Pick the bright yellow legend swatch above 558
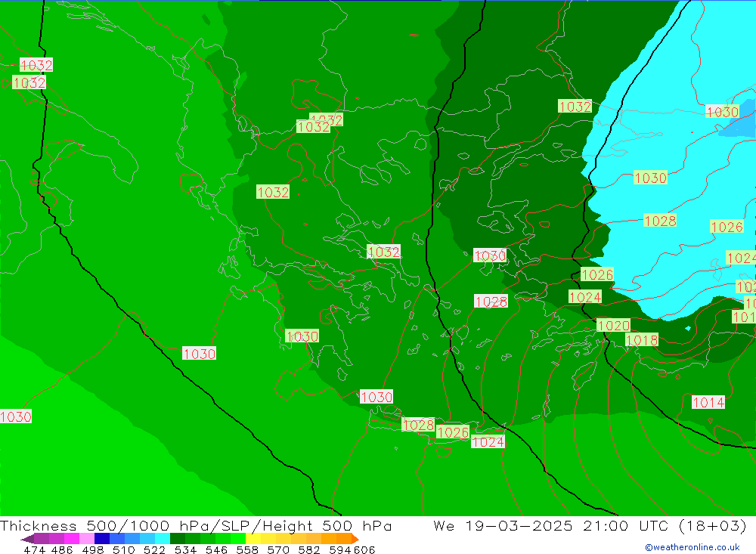This screenshot has height=554, width=756. click(253, 539)
